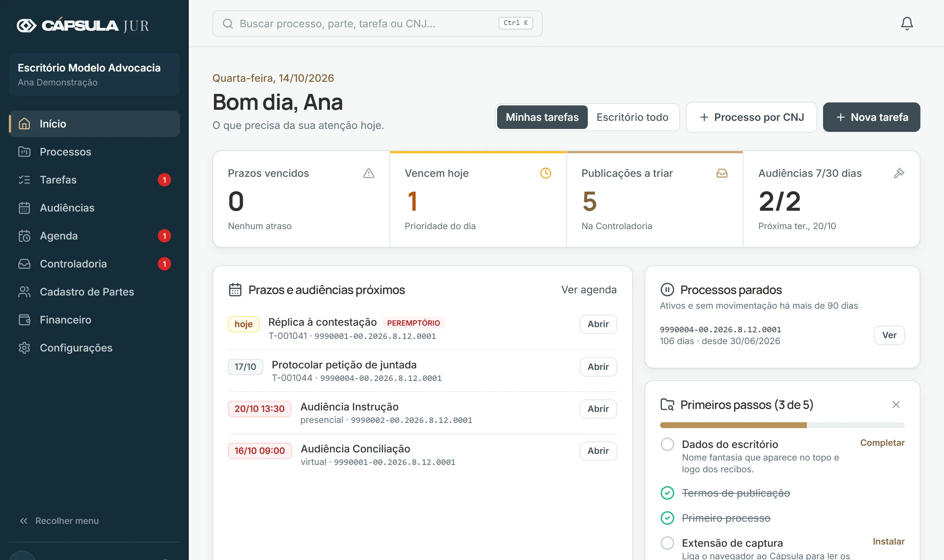Go to Processos in sidebar

(x=94, y=152)
